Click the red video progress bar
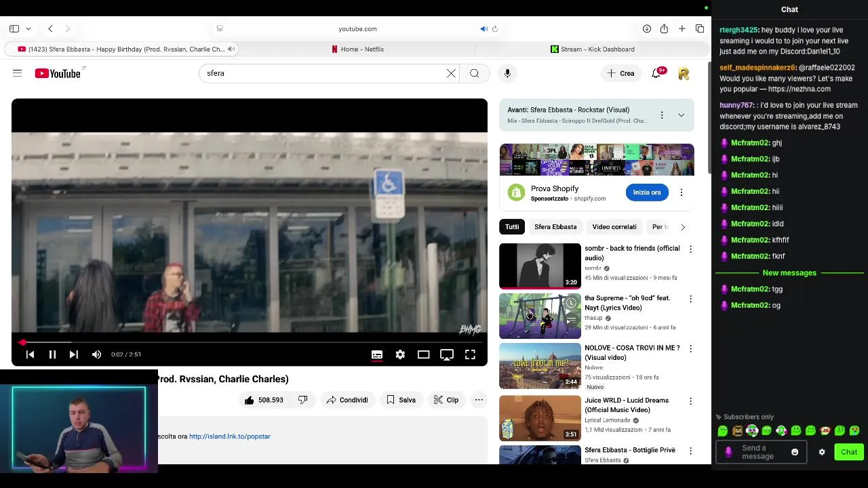The width and height of the screenshot is (868, 488). coord(250,342)
